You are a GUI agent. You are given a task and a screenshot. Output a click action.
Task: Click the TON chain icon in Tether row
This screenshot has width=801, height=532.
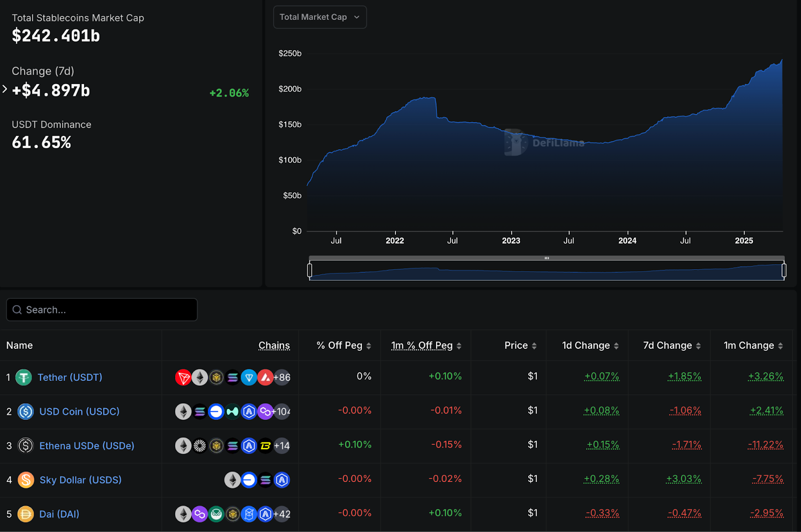[x=249, y=377]
